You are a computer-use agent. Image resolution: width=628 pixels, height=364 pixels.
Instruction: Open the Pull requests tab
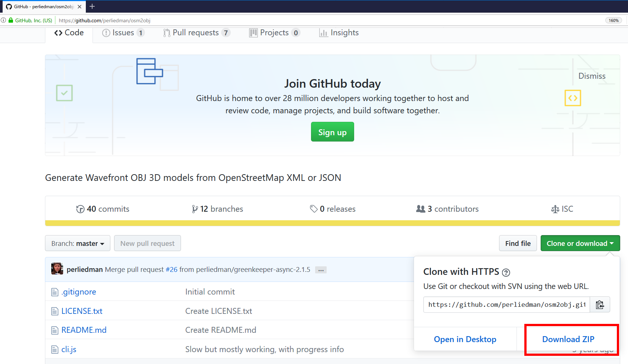click(197, 33)
